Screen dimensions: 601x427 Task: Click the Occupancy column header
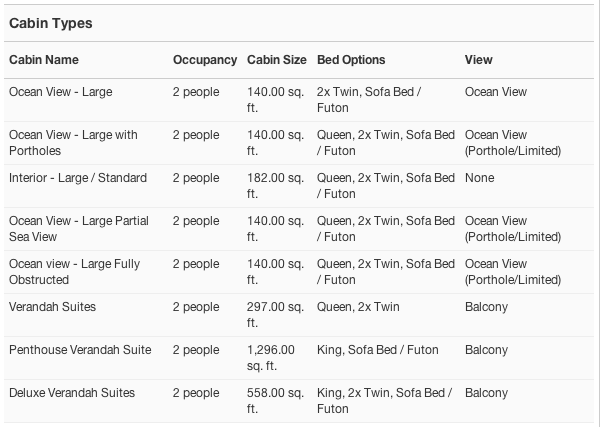click(204, 60)
